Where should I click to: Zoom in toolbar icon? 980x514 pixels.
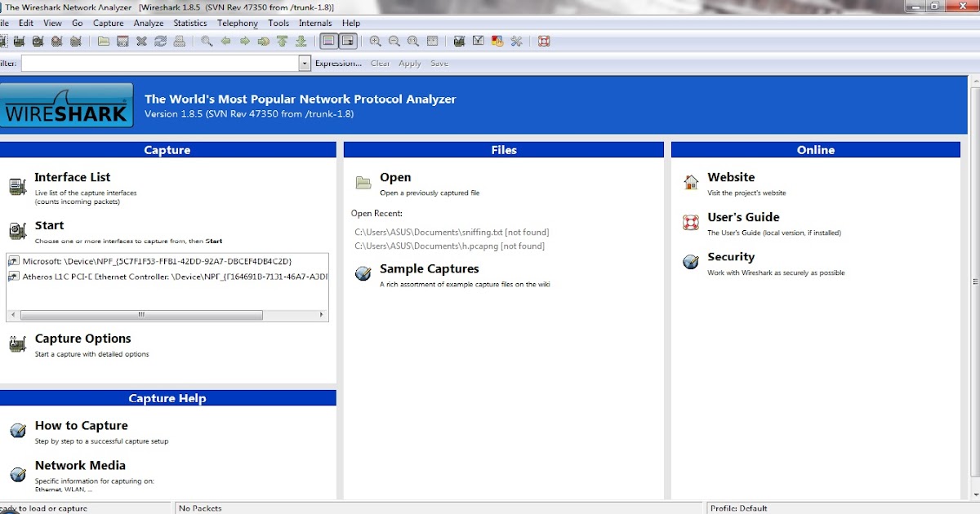point(375,41)
